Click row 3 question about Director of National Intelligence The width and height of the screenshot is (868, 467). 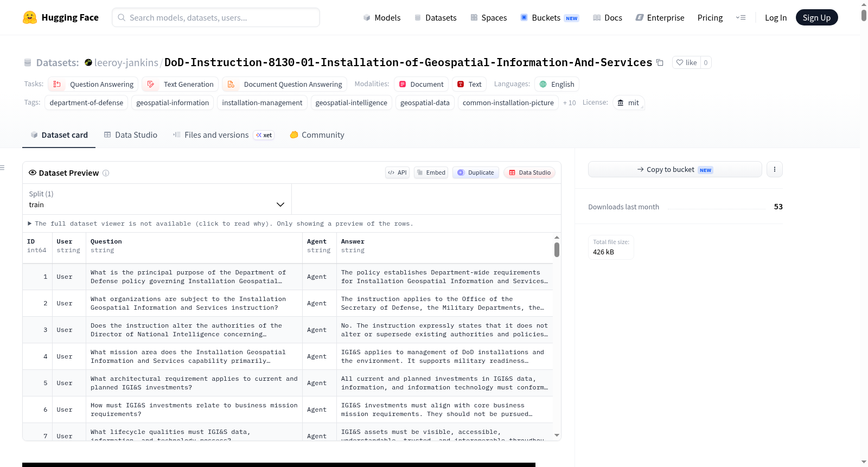tap(194, 330)
